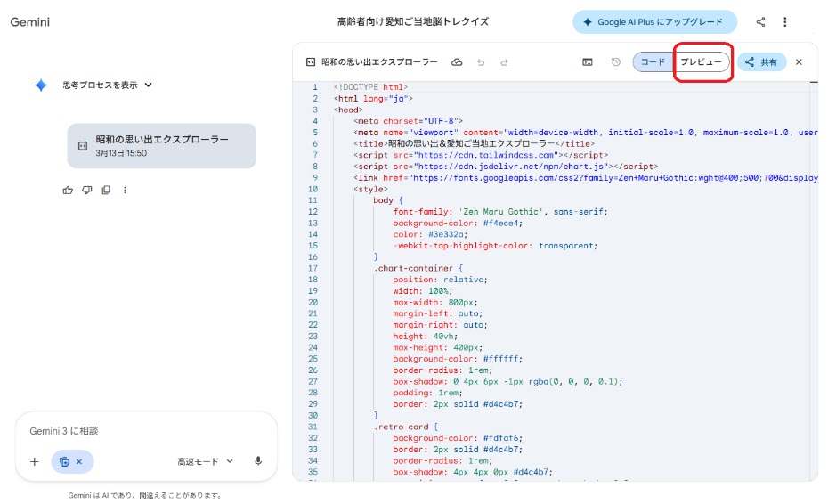Screen dimensions: 828x504
Task: Open the three-dot menu in top header
Action: (x=784, y=22)
